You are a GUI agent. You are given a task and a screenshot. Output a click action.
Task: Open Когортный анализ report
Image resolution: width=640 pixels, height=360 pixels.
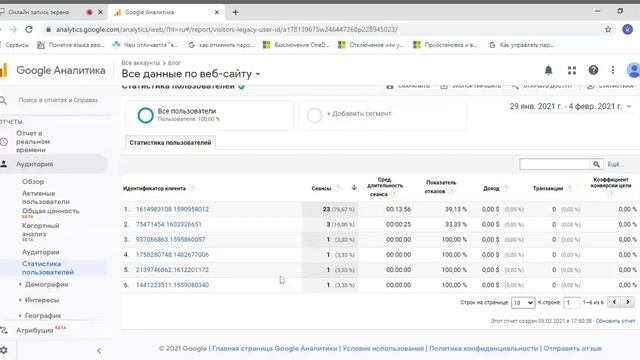tap(40, 230)
